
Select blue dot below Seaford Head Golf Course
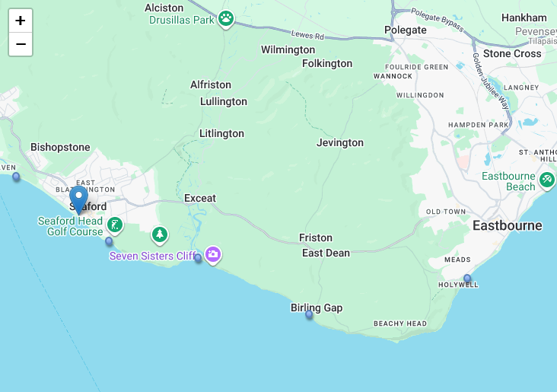(109, 241)
